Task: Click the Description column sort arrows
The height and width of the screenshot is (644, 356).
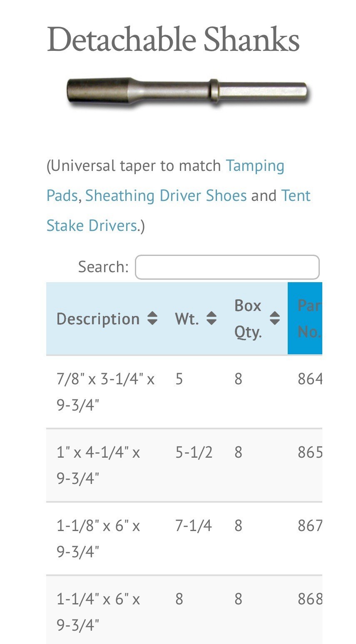Action: [x=152, y=318]
